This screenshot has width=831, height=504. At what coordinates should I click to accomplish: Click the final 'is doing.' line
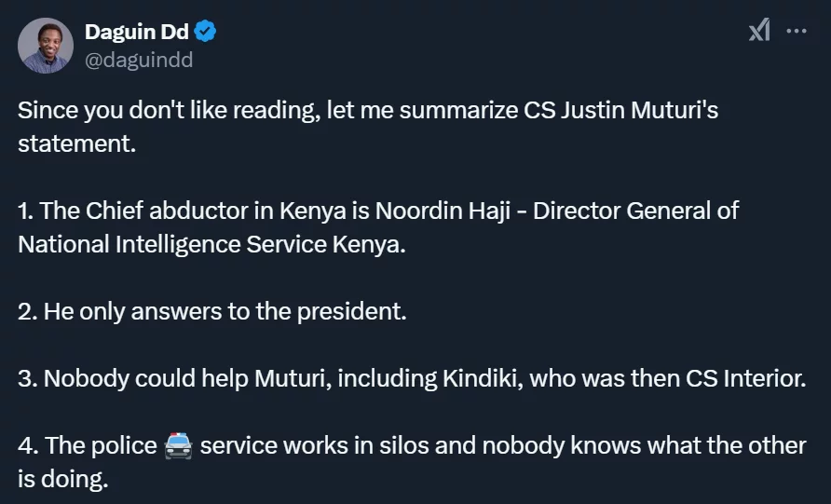(x=63, y=479)
